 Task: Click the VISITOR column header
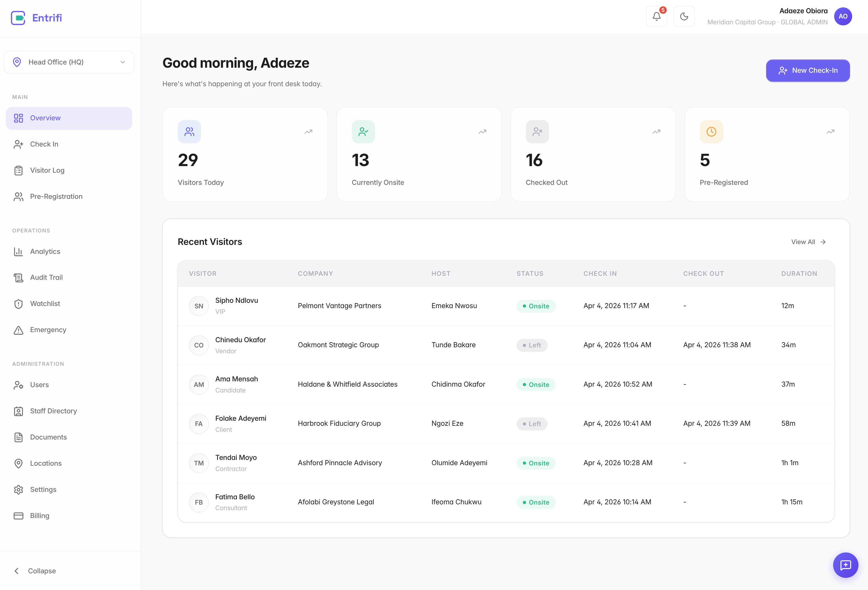[202, 274]
